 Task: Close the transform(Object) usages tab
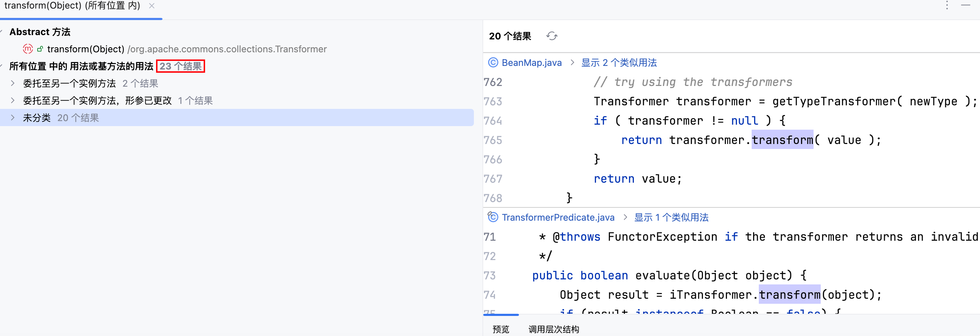[152, 6]
